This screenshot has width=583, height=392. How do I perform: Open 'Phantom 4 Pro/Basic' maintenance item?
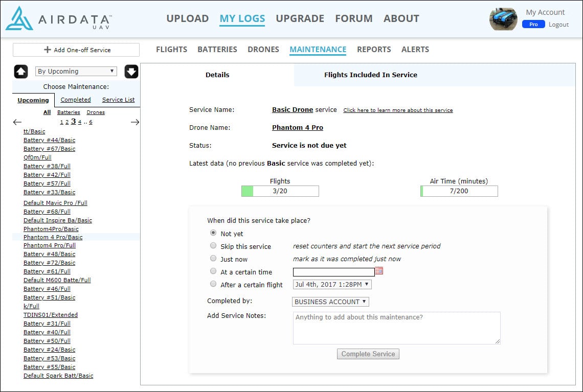click(x=53, y=237)
